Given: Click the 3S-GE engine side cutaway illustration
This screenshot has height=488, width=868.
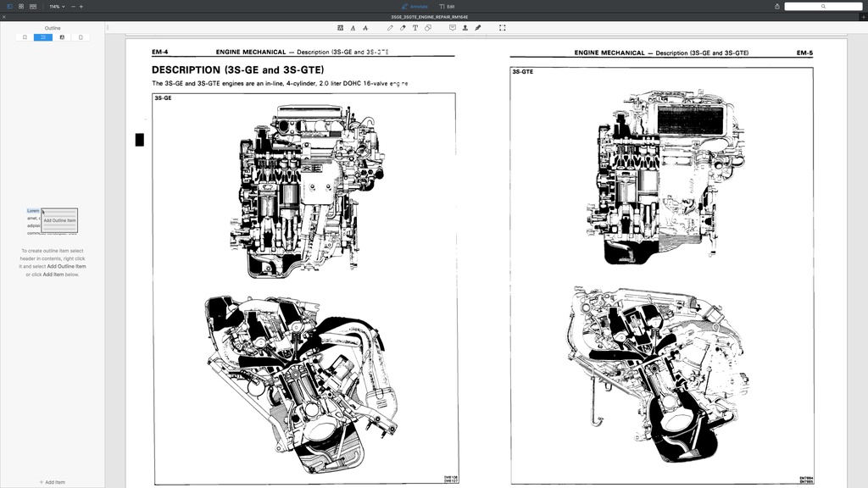Looking at the screenshot, I should click(307, 191).
